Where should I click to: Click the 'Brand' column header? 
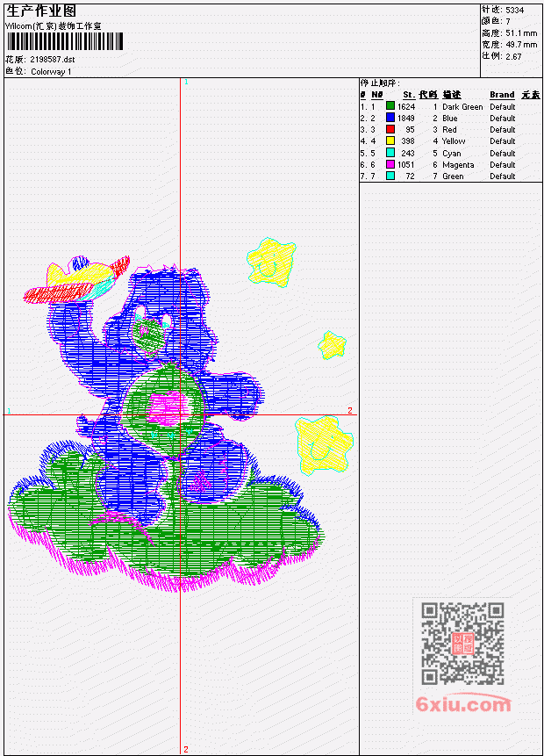pos(502,95)
